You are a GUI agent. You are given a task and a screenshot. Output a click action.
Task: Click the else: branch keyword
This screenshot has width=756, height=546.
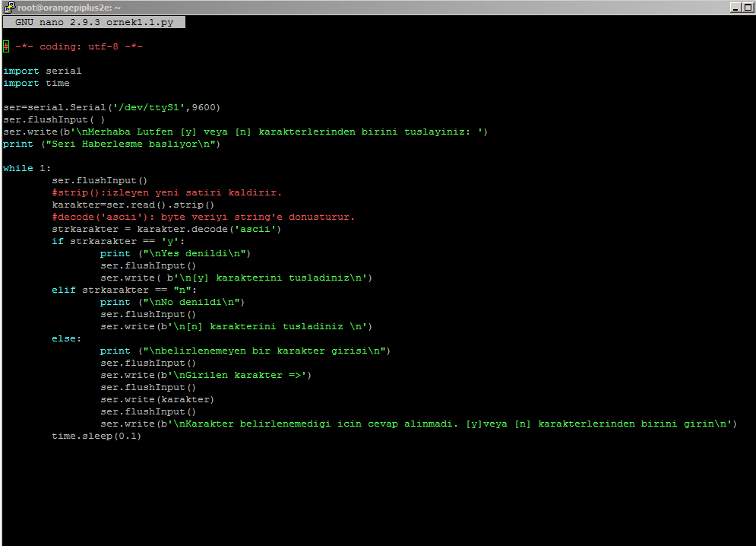62,338
